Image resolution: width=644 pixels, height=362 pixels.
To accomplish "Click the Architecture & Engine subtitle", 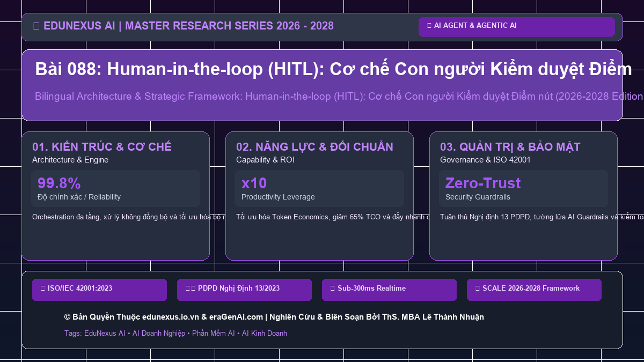I will tap(70, 160).
